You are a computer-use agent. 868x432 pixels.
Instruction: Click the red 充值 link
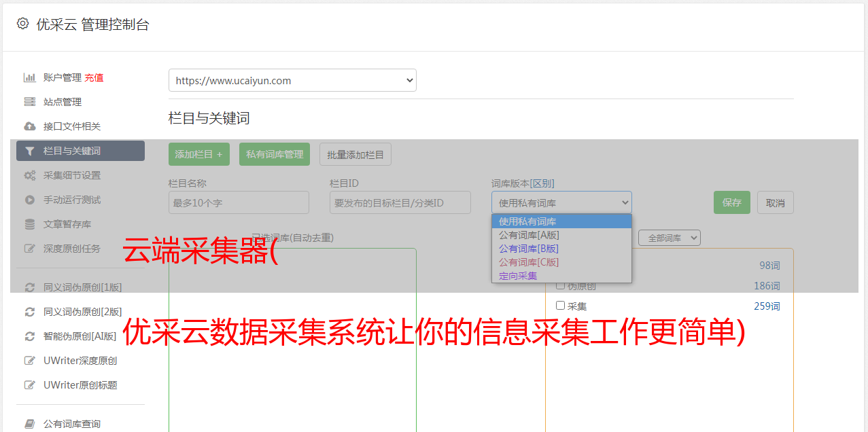(94, 77)
